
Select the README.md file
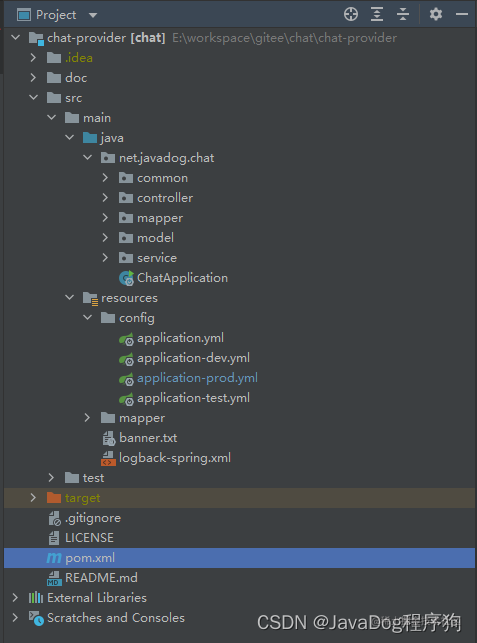[x=101, y=578]
